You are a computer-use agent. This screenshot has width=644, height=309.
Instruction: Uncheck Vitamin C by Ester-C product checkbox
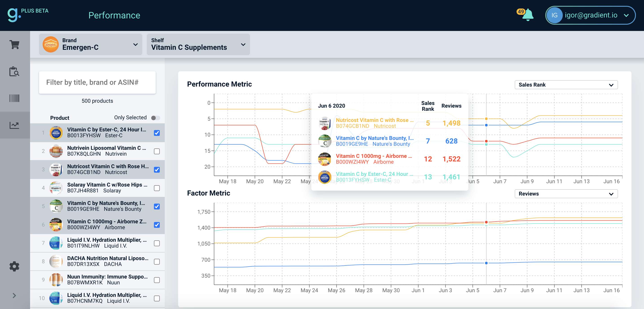click(x=157, y=133)
